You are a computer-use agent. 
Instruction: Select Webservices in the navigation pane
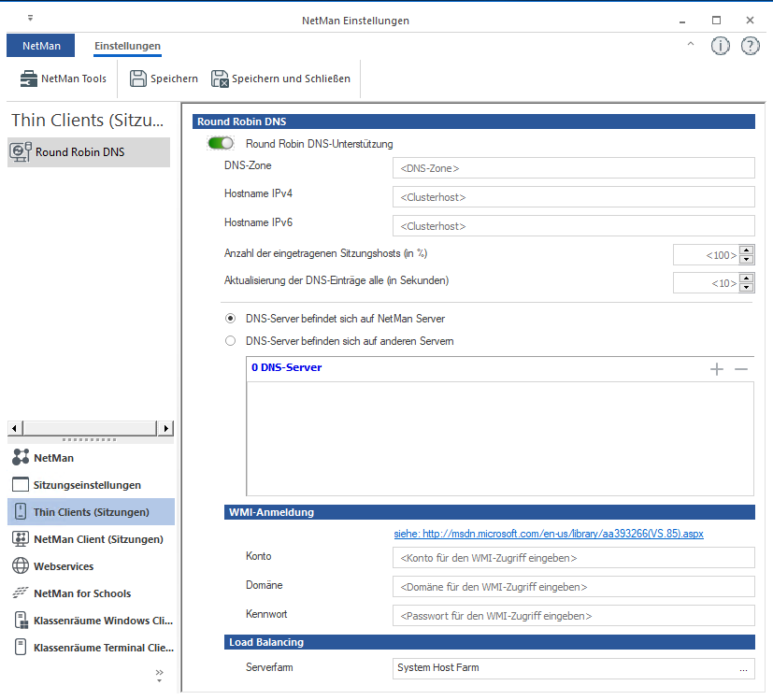coord(64,566)
